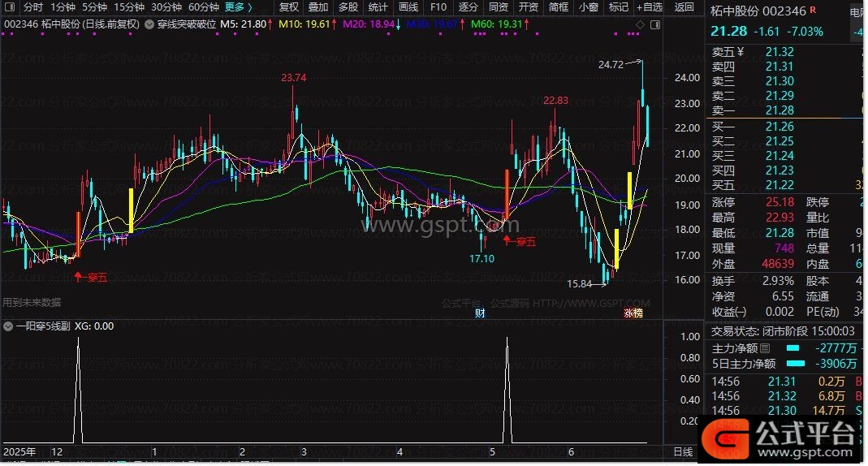
Task: Select the M10: 19.61 moving average label
Action: [x=307, y=24]
